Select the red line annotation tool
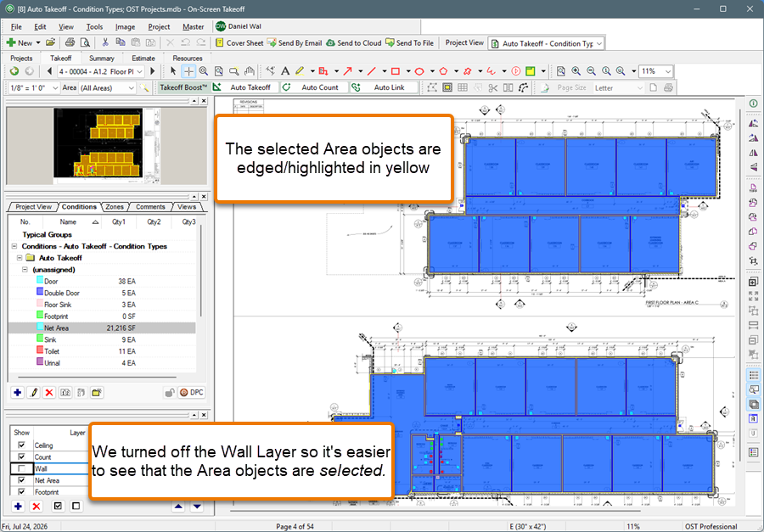 (371, 71)
